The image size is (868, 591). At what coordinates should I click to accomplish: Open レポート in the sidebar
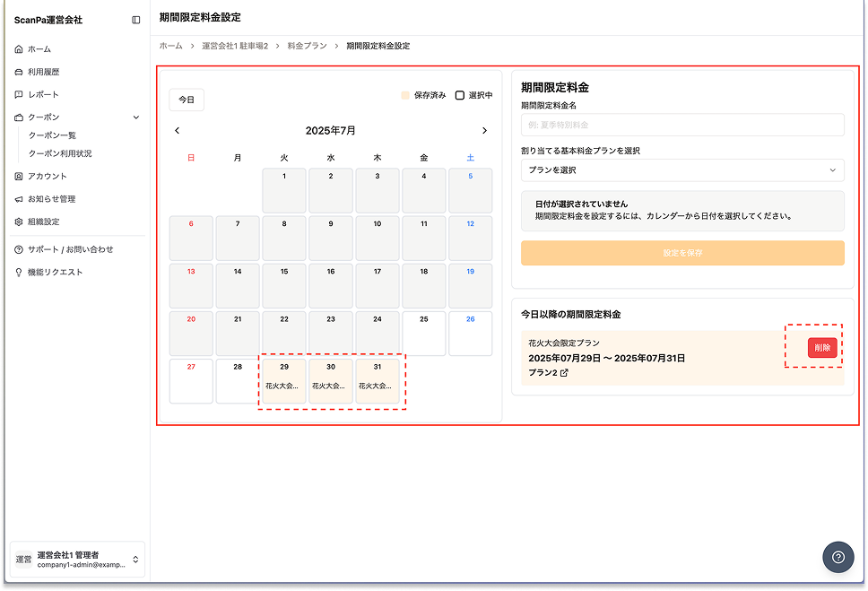pyautogui.click(x=43, y=94)
